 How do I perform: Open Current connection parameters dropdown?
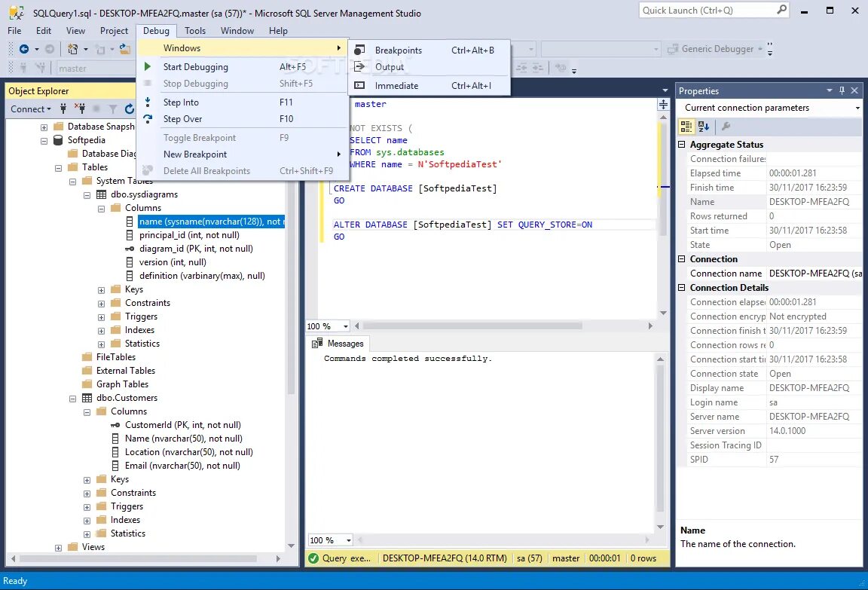[x=857, y=107]
